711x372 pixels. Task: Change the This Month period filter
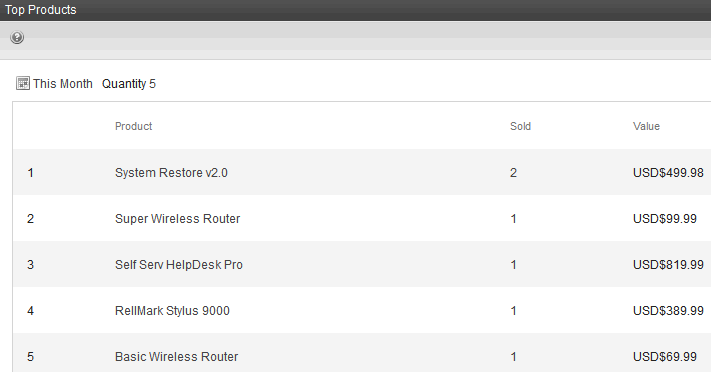63,84
